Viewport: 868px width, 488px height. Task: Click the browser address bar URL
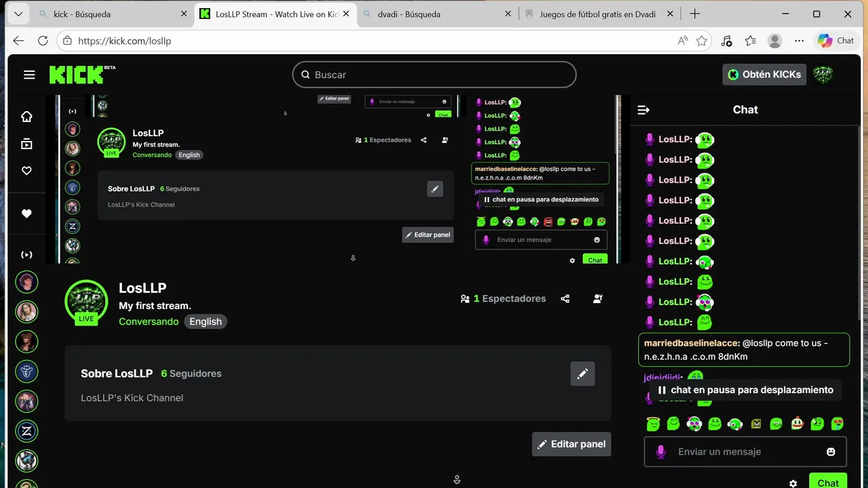pyautogui.click(x=125, y=41)
